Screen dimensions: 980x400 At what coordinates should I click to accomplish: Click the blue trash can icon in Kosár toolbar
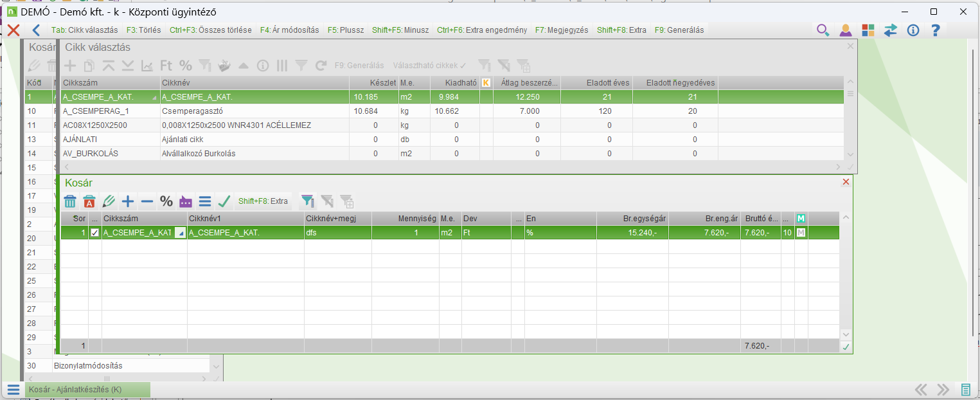(70, 201)
